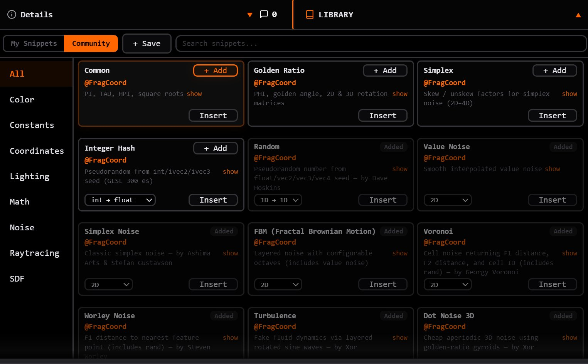Switch to the My Snippets tab

pos(34,44)
